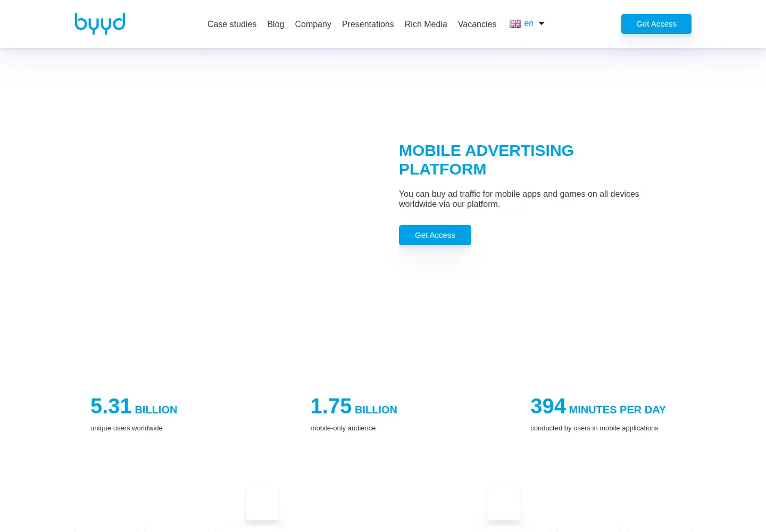Click 'conducted by users in mobile applications' text
The height and width of the screenshot is (532, 766).
pos(594,428)
